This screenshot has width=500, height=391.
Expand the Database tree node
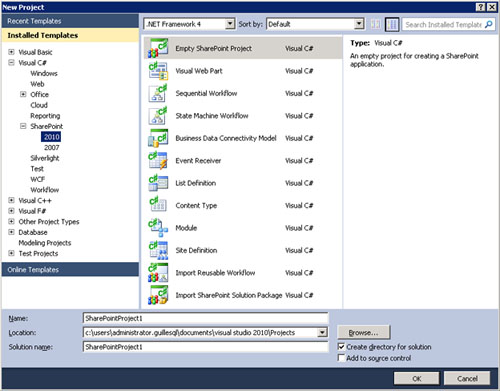pyautogui.click(x=11, y=232)
